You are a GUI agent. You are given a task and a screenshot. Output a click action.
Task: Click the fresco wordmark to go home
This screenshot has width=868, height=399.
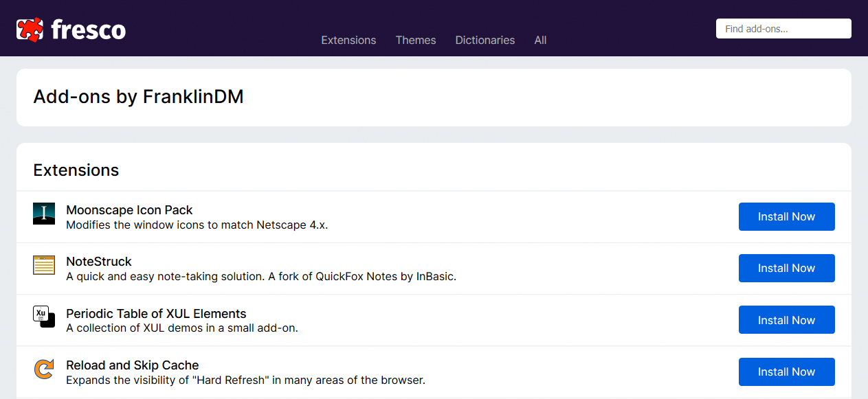(88, 30)
